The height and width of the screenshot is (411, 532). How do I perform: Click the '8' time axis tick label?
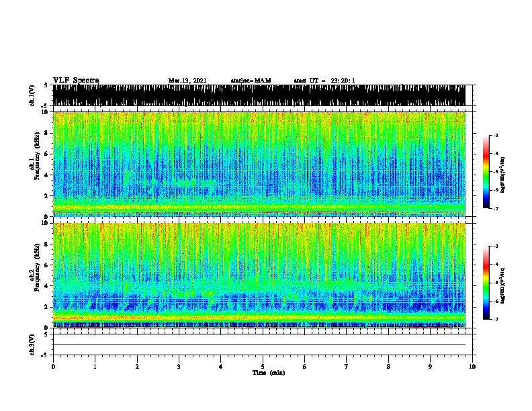coord(388,367)
